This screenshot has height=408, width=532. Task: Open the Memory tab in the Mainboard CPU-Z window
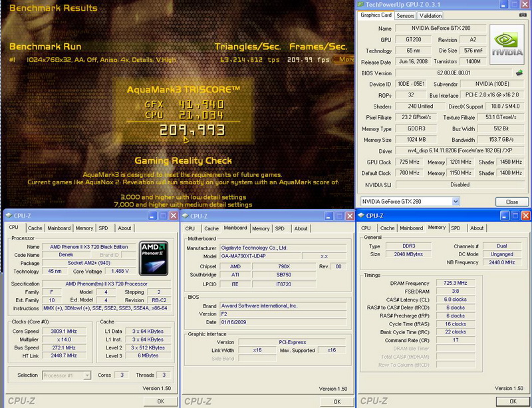point(261,229)
